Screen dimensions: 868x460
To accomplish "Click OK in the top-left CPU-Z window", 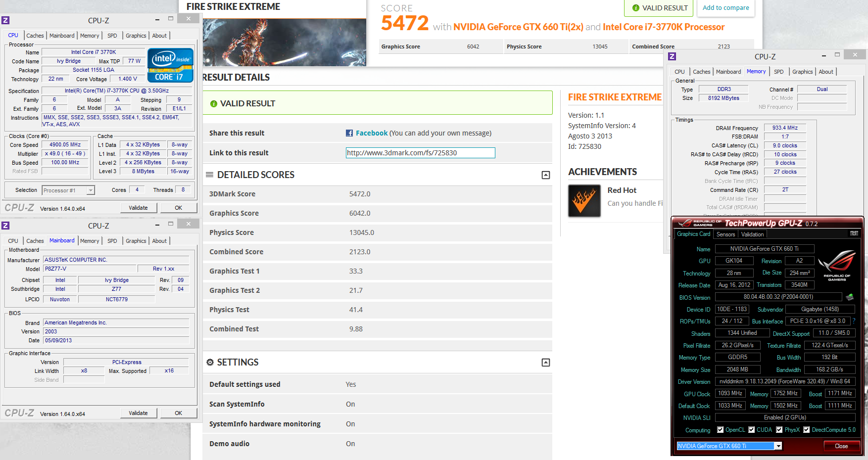I will (178, 208).
